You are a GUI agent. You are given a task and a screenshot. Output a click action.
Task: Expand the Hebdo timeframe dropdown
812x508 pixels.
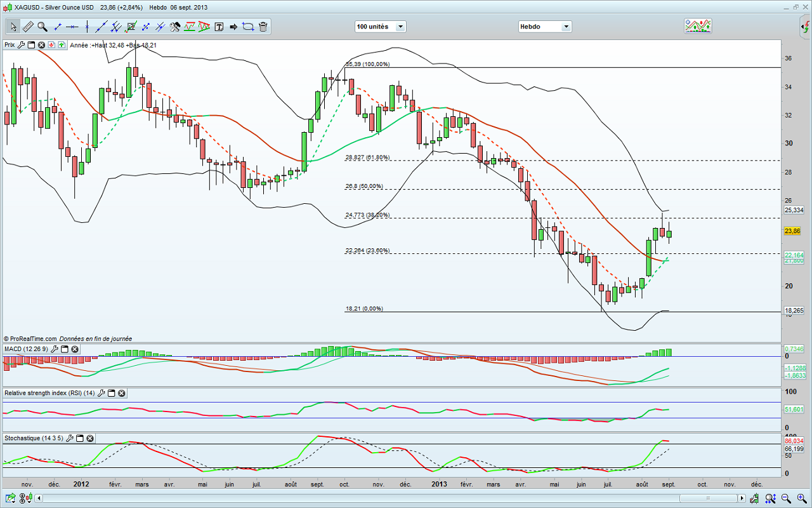(x=544, y=27)
